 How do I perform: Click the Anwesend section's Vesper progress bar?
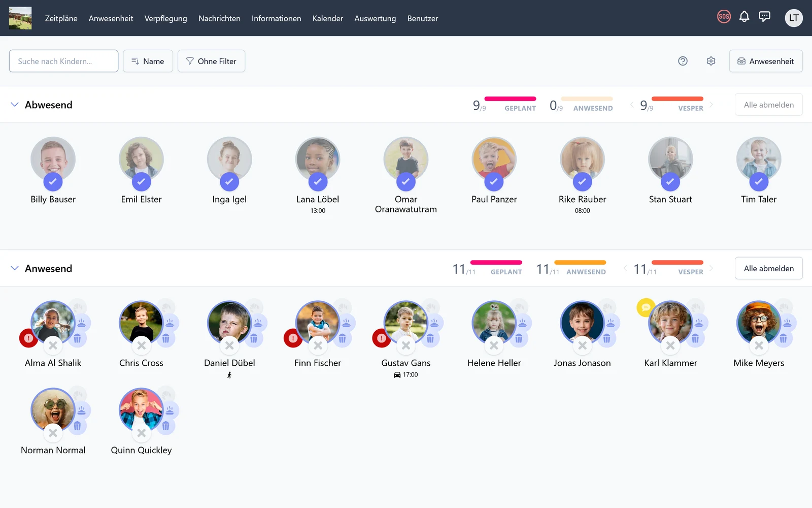point(678,262)
